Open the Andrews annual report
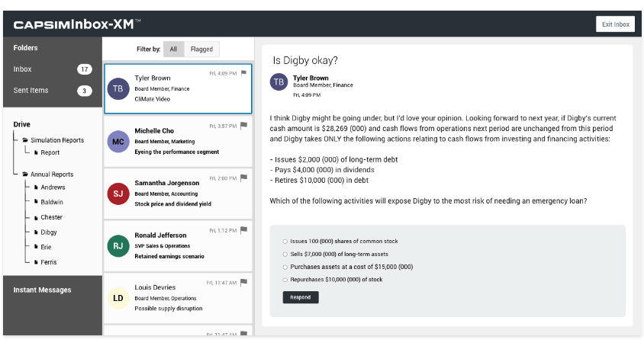Image resolution: width=644 pixels, height=346 pixels. point(53,187)
